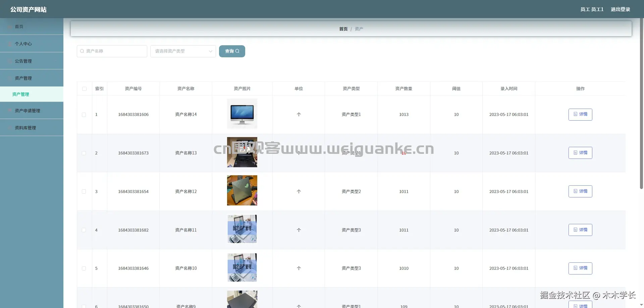The width and height of the screenshot is (644, 308).
Task: Open 个人中心 sidebar menu
Action: pyautogui.click(x=32, y=44)
